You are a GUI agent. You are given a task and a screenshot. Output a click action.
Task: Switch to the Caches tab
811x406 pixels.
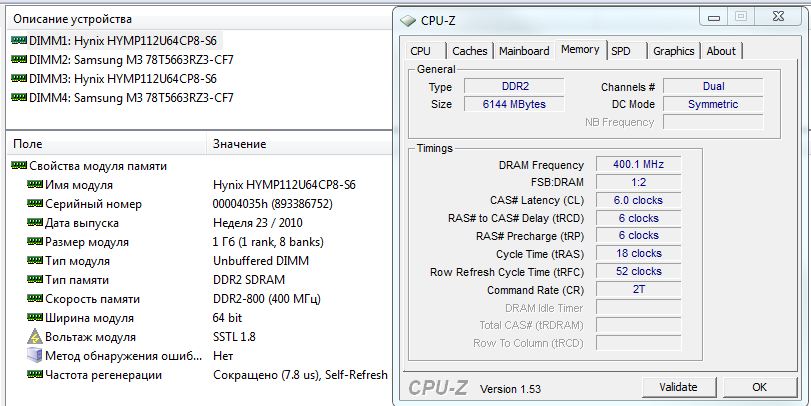pyautogui.click(x=470, y=51)
